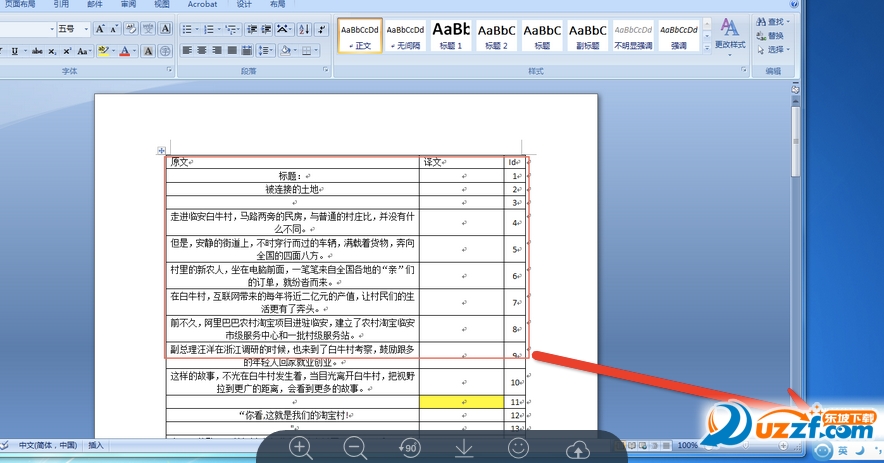This screenshot has width=884, height=463.
Task: Click the sort A-Z icon
Action: [304, 29]
